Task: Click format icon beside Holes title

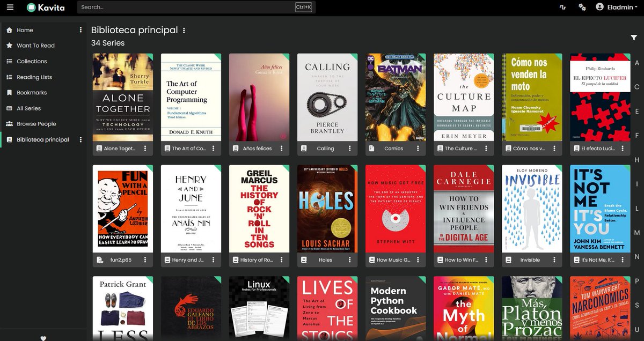Action: tap(304, 260)
